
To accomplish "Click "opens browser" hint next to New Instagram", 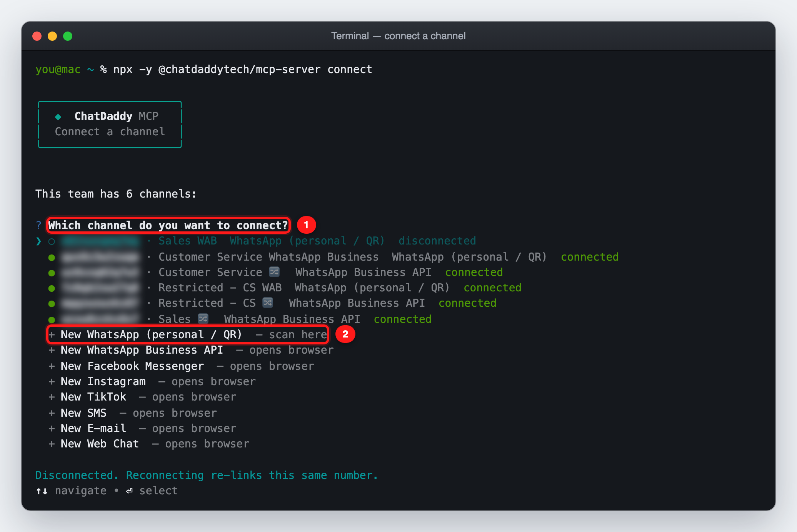I will click(x=213, y=382).
